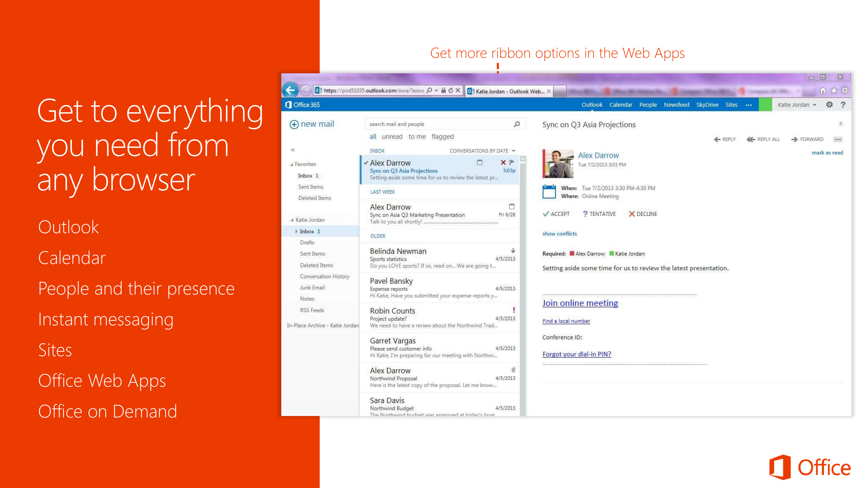Screen dimensions: 868x488
Task: Collapse the Favorites folder group
Action: click(x=292, y=165)
